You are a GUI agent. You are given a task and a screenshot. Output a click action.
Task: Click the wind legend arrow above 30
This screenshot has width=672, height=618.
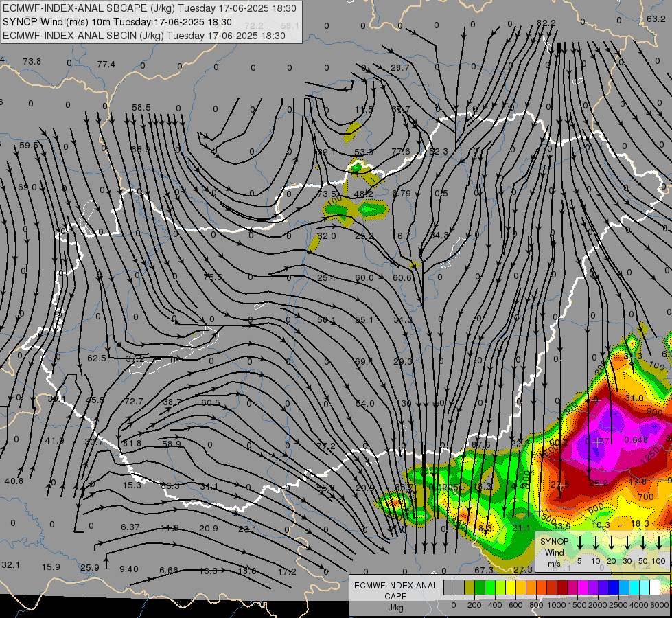pos(627,543)
